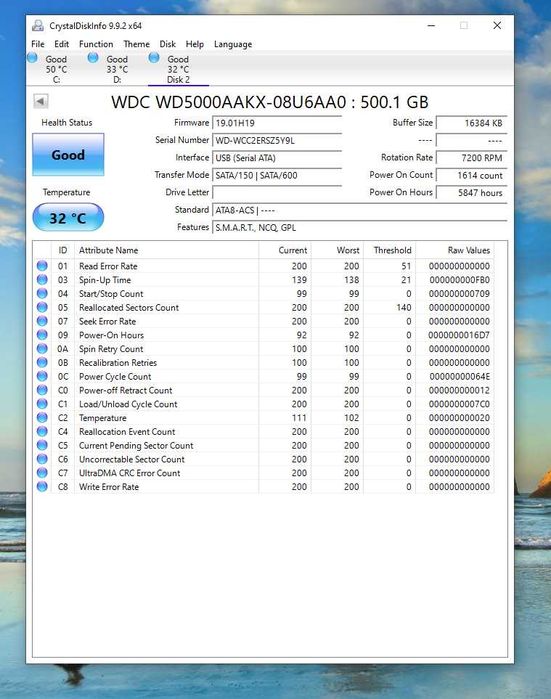The width and height of the screenshot is (551, 699).
Task: Click the Power On Count value 1614 count
Action: coord(471,175)
